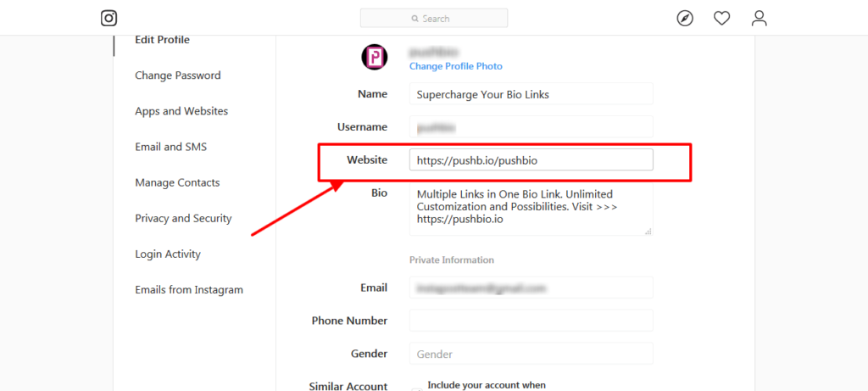
Task: Click the Bio text area resize handle
Action: coord(648,232)
